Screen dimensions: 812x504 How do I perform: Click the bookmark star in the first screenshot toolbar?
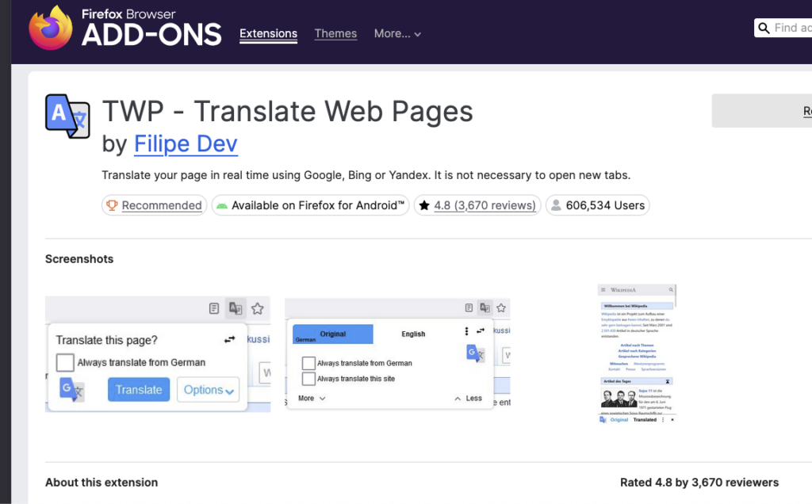pyautogui.click(x=257, y=308)
